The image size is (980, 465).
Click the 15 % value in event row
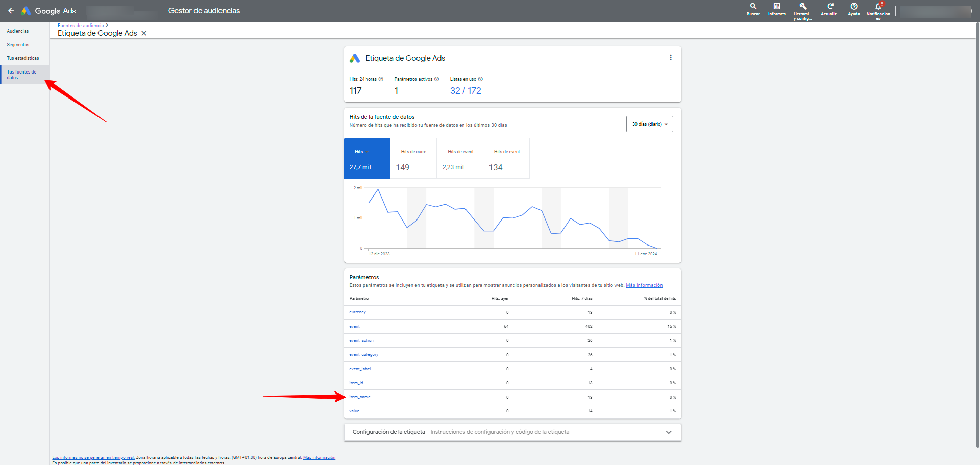[x=671, y=326]
